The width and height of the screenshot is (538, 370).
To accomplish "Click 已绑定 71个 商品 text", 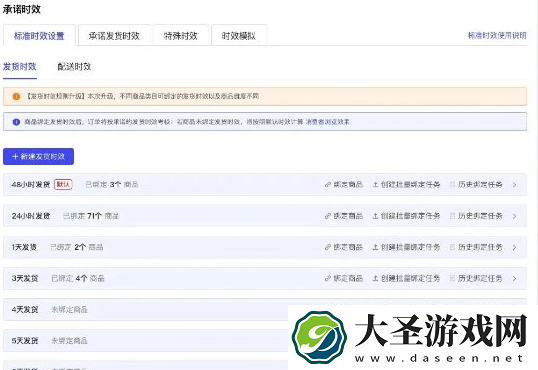I will 91,216.
